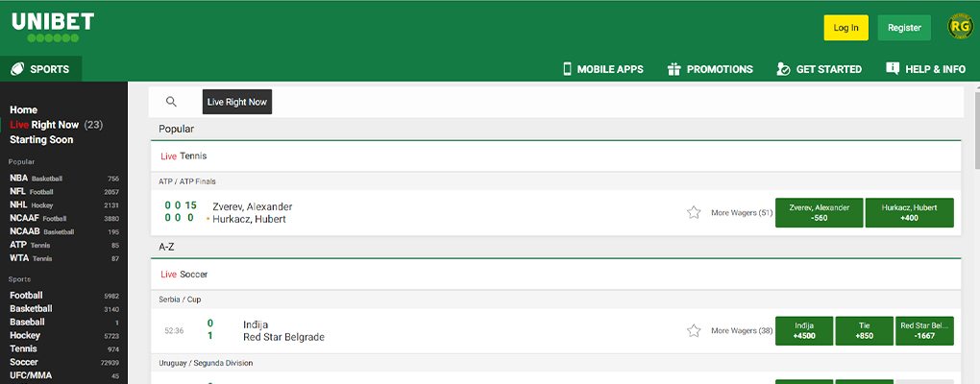Open Starting Soon in sidebar
The height and width of the screenshot is (384, 980).
[41, 140]
